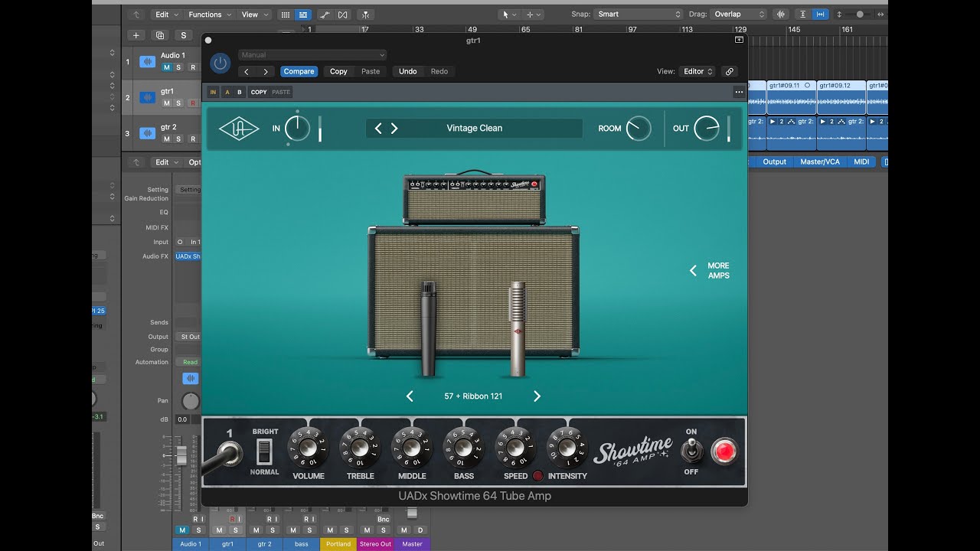
Task: Click MORE AMPS arrow
Action: coord(693,270)
